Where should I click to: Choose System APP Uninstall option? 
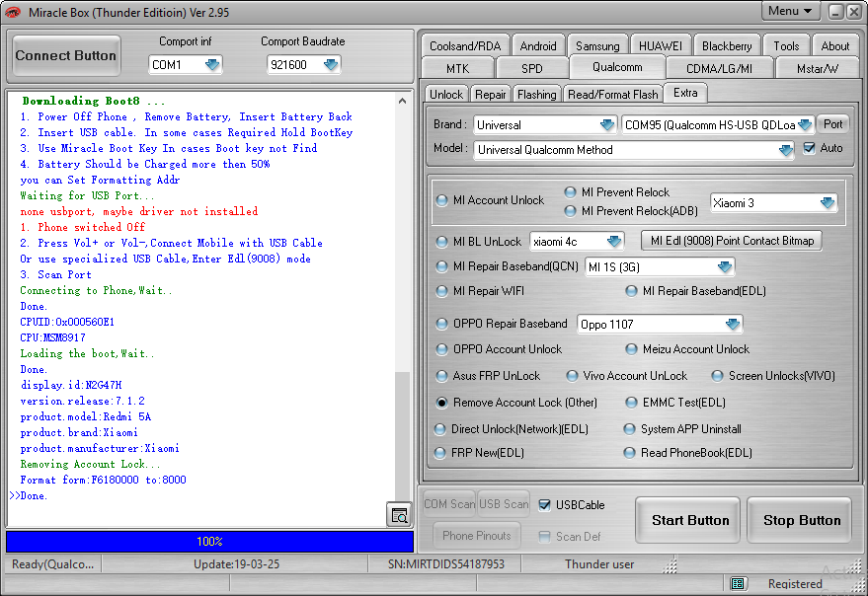coord(682,429)
